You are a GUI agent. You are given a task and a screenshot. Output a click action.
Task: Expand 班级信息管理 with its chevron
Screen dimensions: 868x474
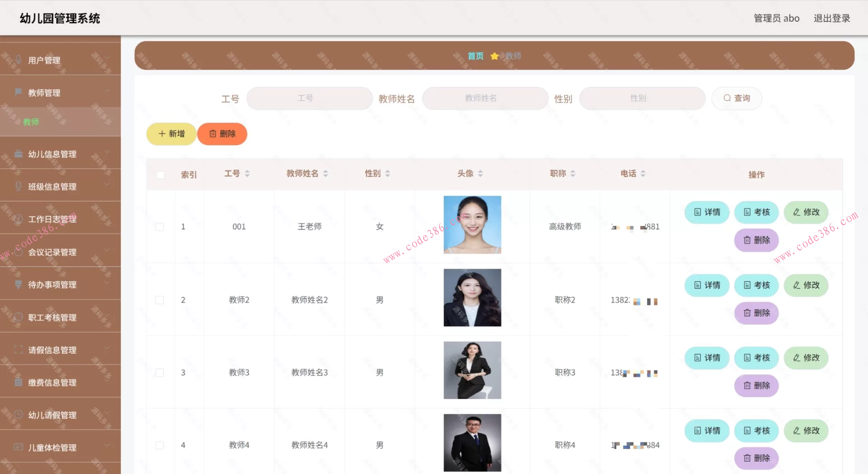pyautogui.click(x=107, y=185)
